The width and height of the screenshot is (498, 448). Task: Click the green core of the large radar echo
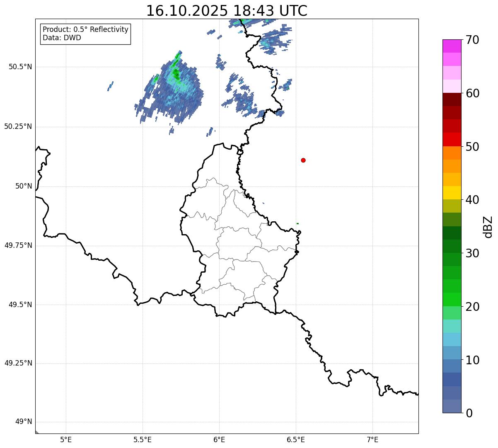pyautogui.click(x=176, y=75)
